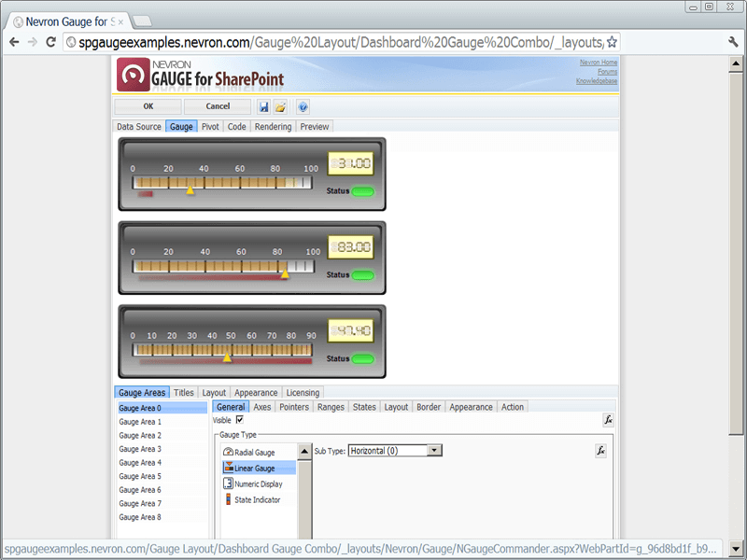Viewport: 747px width, 560px height.
Task: Open the Preview tab
Action: coord(315,127)
